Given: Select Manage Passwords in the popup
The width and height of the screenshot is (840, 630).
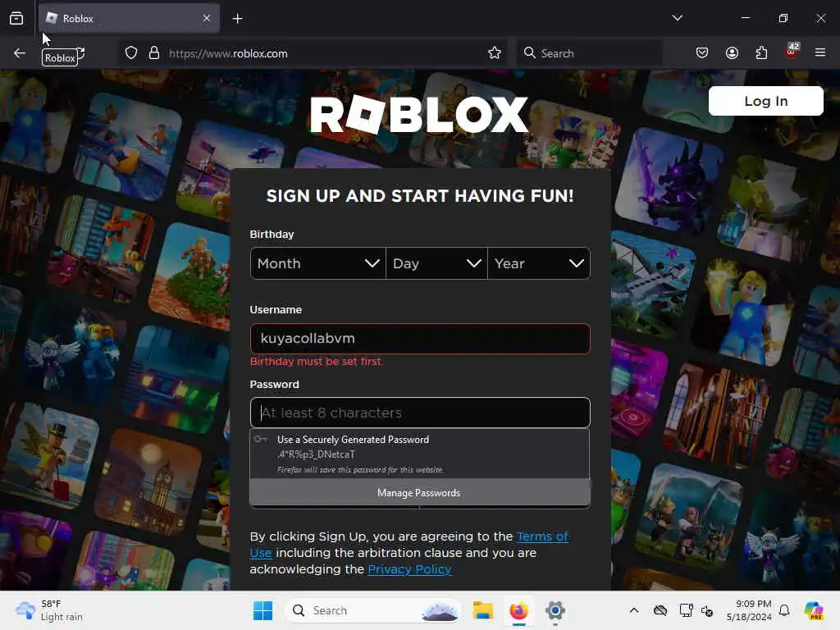Looking at the screenshot, I should coord(419,493).
